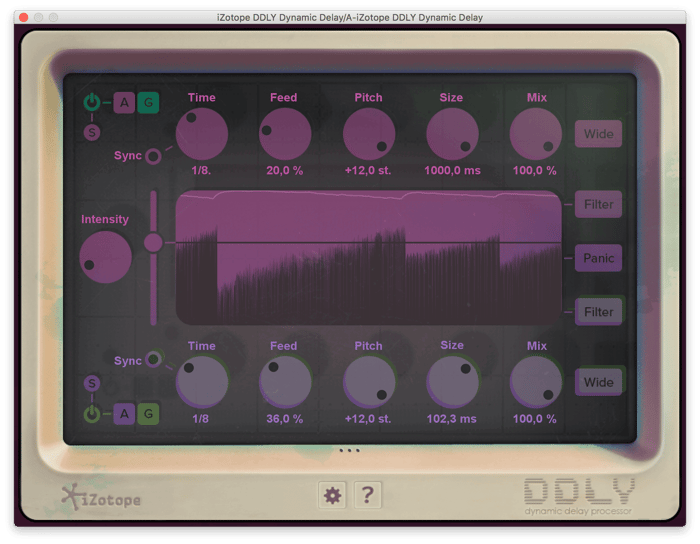Screen dimensions: 700x544
Task: Solo the top delay with S button
Action: click(x=92, y=133)
